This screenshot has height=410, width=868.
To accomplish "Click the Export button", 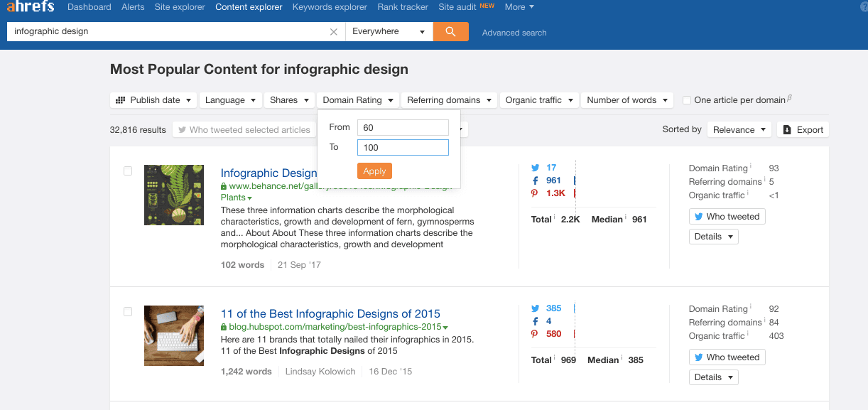I will point(803,129).
